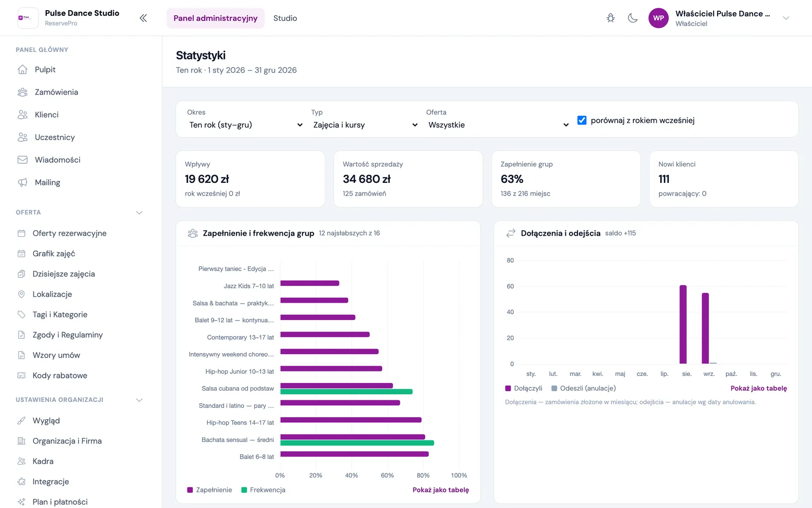Toggle Odeszli (anulacje) series in legend
The image size is (812, 508).
click(584, 388)
